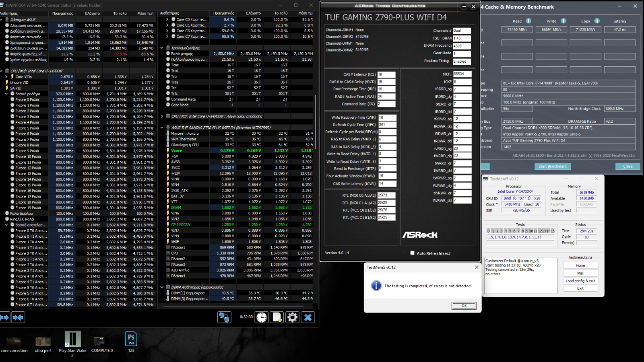Click AIDA64 memory Read result 73480 MB/s
This screenshot has width=644, height=362.
[517, 29]
